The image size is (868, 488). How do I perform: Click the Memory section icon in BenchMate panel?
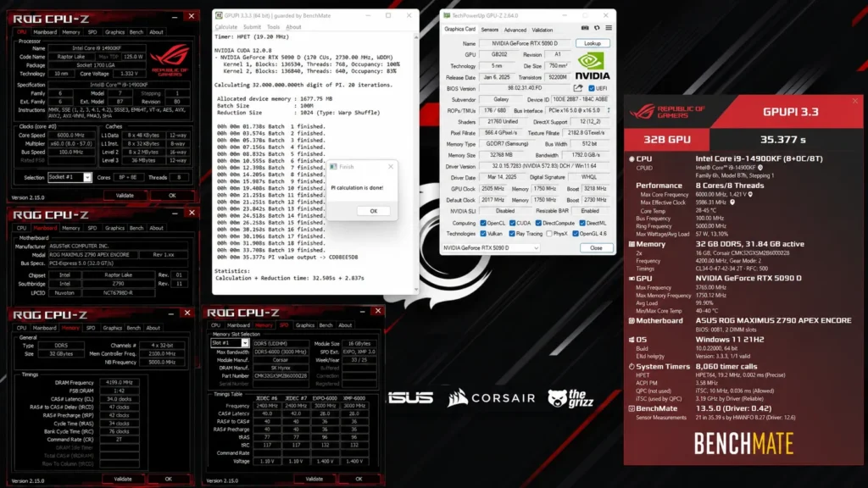click(x=632, y=244)
